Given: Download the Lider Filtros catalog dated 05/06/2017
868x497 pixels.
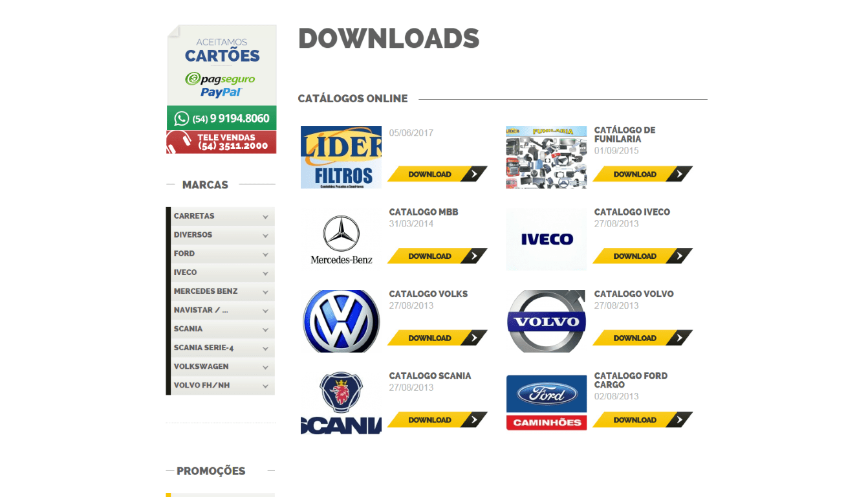Looking at the screenshot, I should 437,174.
